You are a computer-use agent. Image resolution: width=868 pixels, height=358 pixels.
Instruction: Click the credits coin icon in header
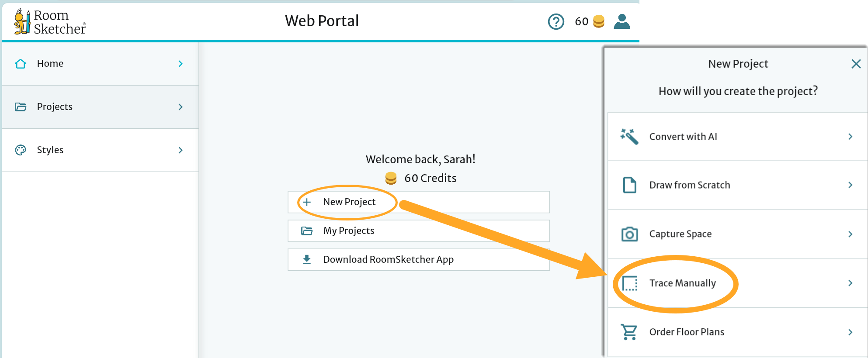[599, 21]
